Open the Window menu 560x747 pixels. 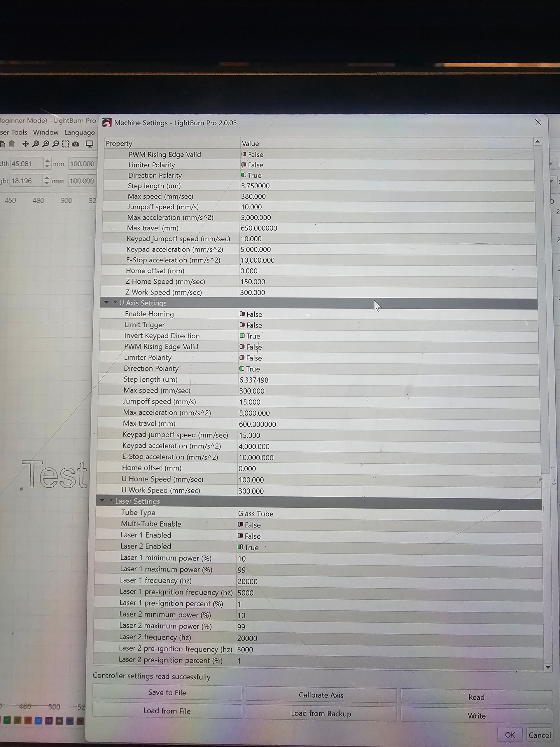point(45,132)
